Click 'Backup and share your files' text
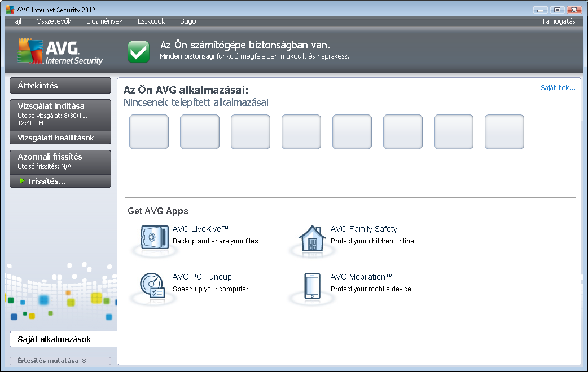588x372 pixels. click(215, 241)
